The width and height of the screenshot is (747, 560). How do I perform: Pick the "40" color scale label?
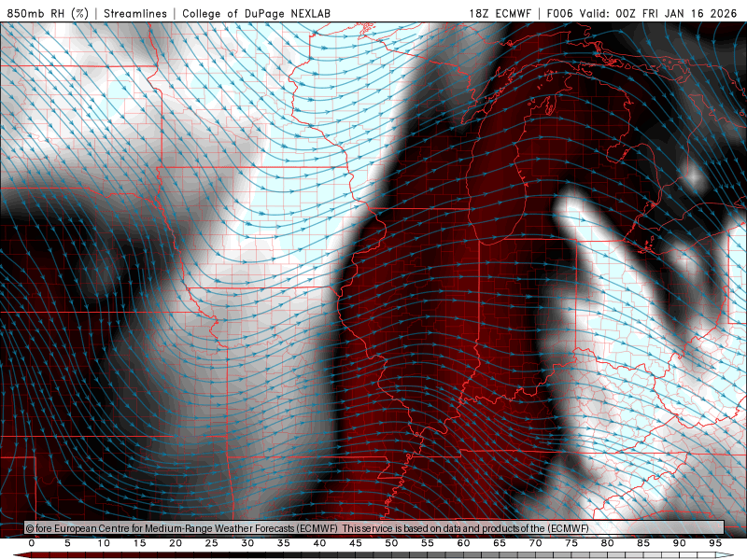point(319,543)
